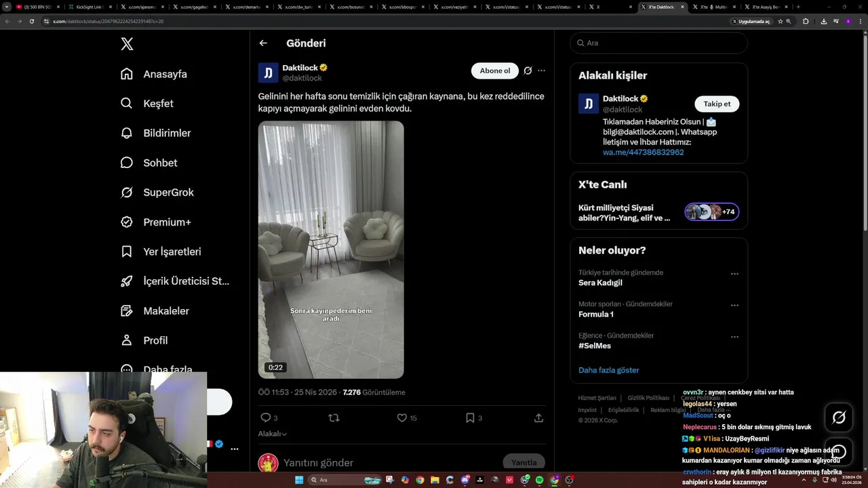The height and width of the screenshot is (488, 868).
Task: Open more options for Formula 1 trend
Action: (734, 305)
